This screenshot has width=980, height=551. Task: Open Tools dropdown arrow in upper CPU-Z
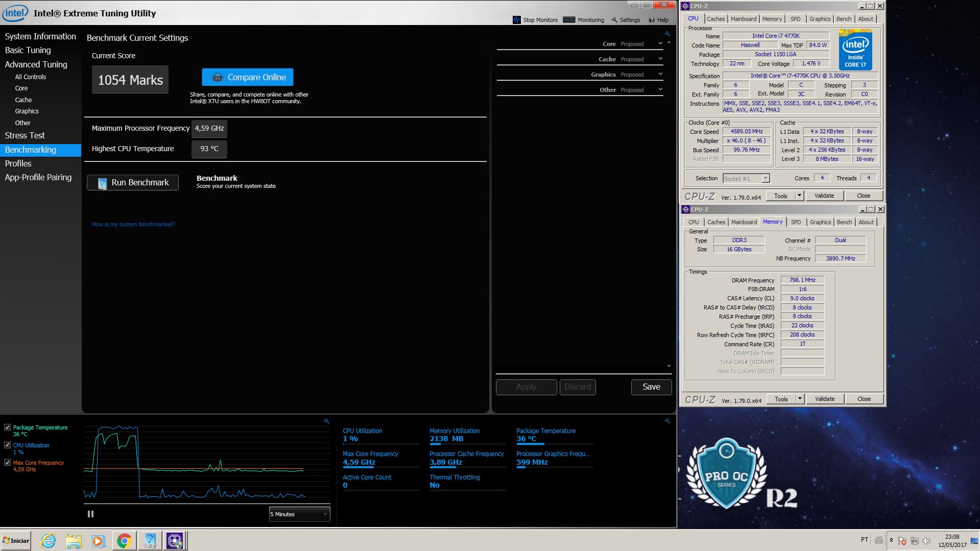799,196
